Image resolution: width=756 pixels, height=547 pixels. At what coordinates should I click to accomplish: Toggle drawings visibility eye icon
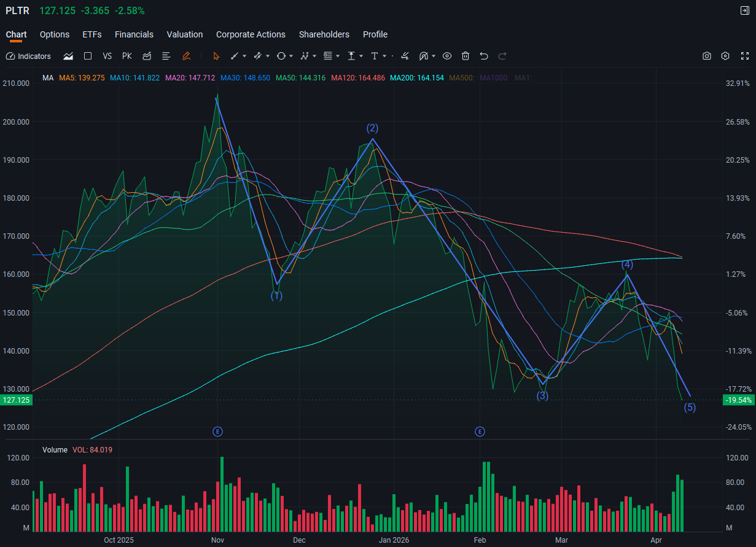click(x=447, y=56)
